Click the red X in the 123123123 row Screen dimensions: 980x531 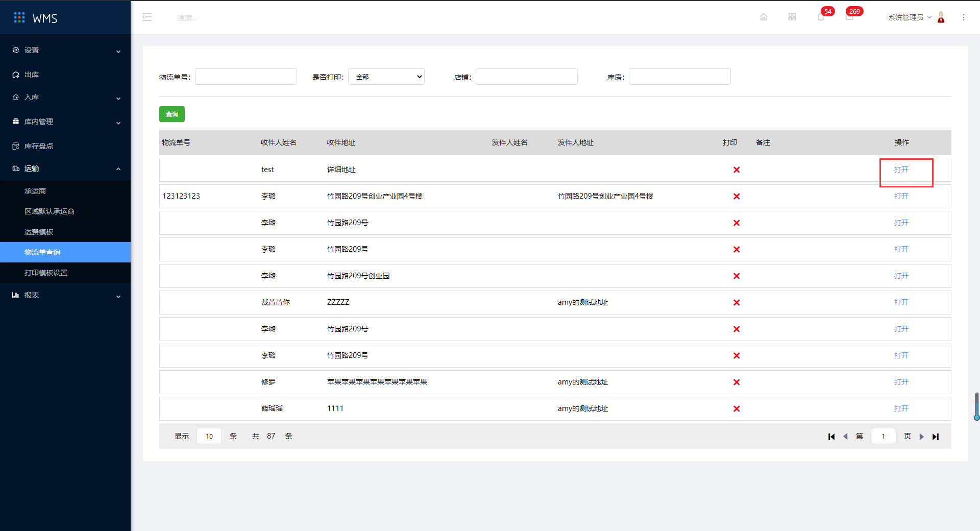(x=737, y=196)
